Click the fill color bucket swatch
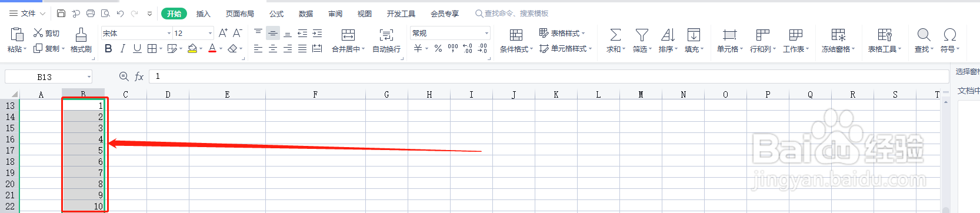 [192, 48]
